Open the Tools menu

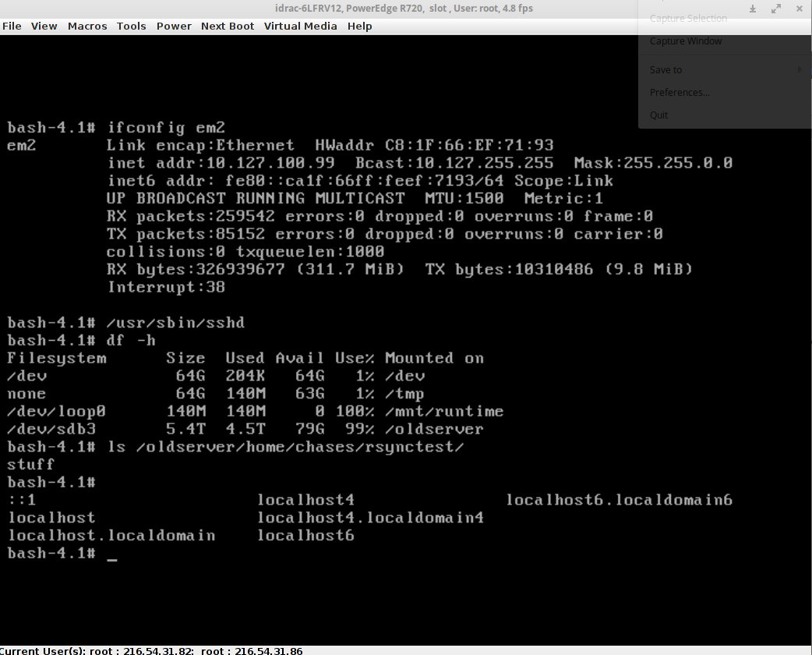point(131,26)
